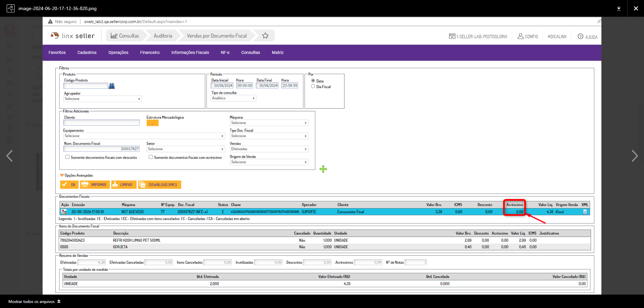Open the Vendas Efetivadas dropdown
644x308 pixels.
coord(269,149)
